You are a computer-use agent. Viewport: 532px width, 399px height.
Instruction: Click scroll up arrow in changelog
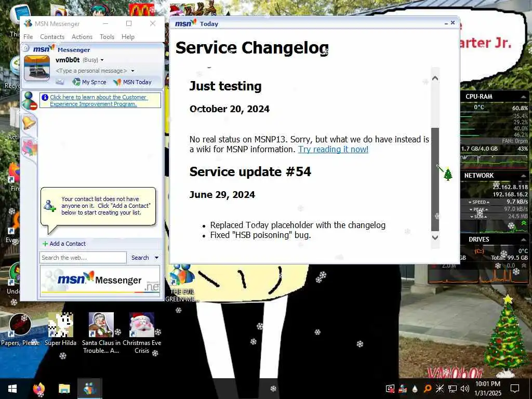(435, 78)
